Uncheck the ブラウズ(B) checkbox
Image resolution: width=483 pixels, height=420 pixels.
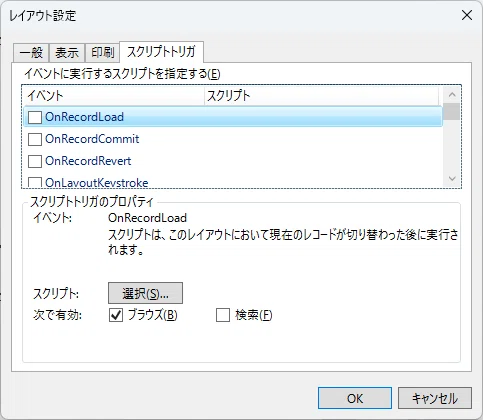pos(116,315)
